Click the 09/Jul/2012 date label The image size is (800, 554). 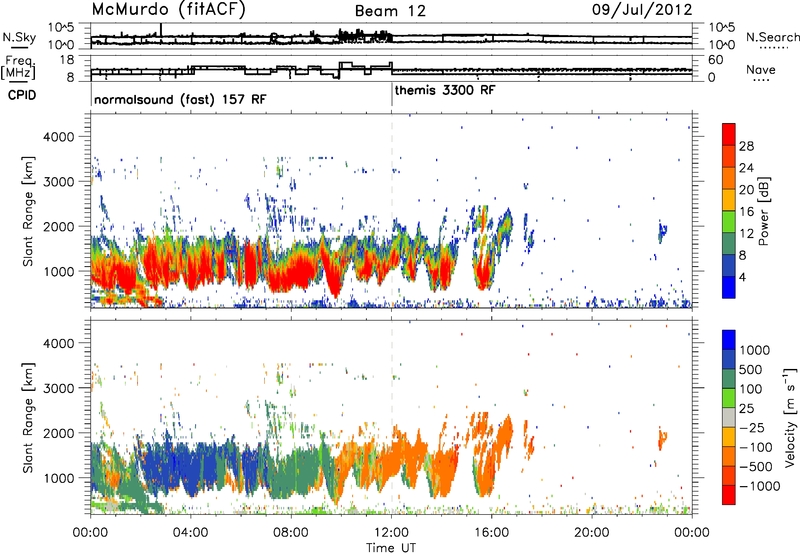pyautogui.click(x=642, y=9)
